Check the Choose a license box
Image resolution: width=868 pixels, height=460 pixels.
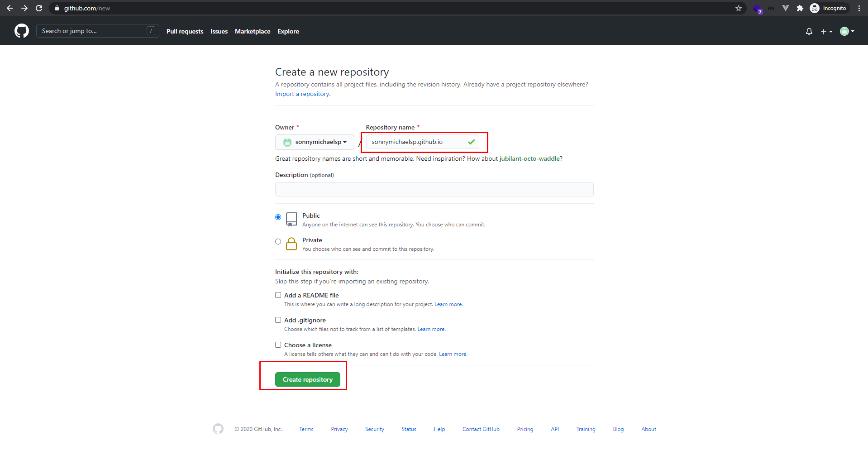(x=278, y=345)
